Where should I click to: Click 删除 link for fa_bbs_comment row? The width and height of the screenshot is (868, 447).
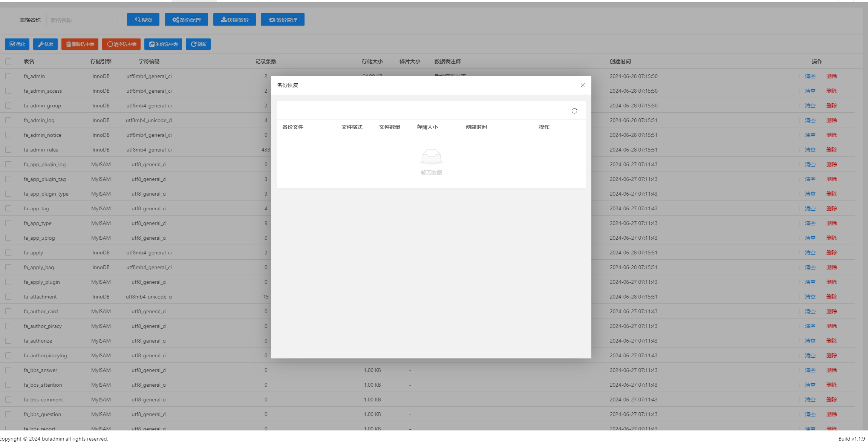831,400
